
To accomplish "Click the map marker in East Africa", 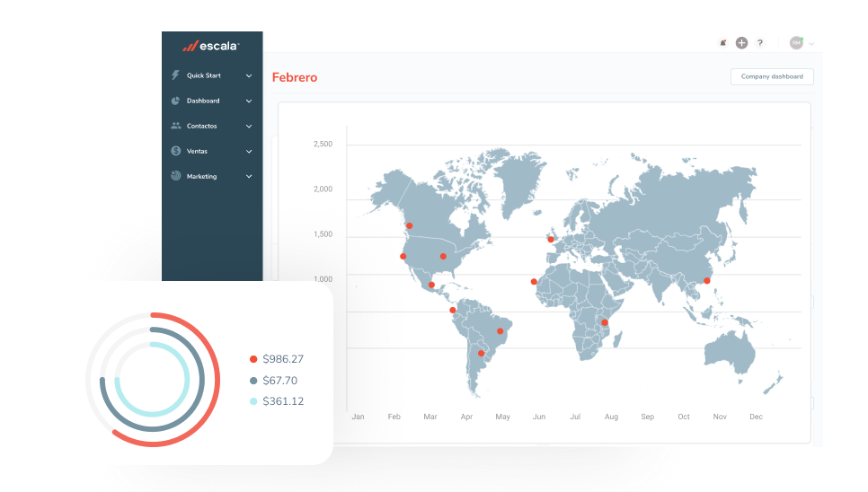I will [605, 323].
